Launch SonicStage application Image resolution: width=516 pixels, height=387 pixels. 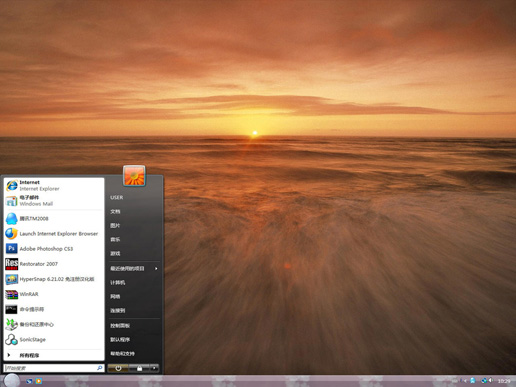pos(54,339)
